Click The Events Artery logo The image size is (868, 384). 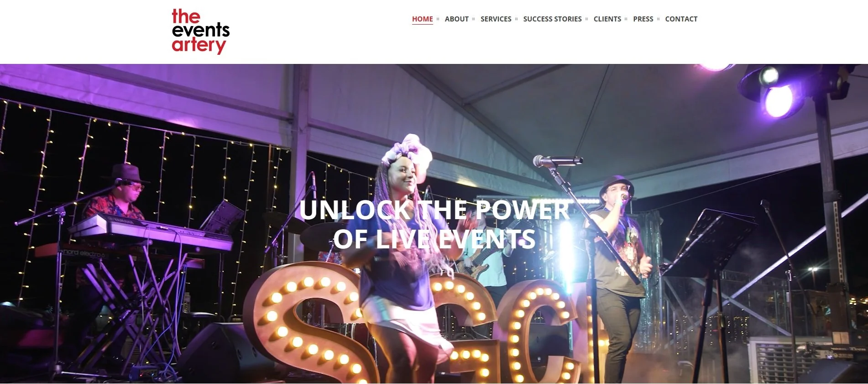coord(200,32)
